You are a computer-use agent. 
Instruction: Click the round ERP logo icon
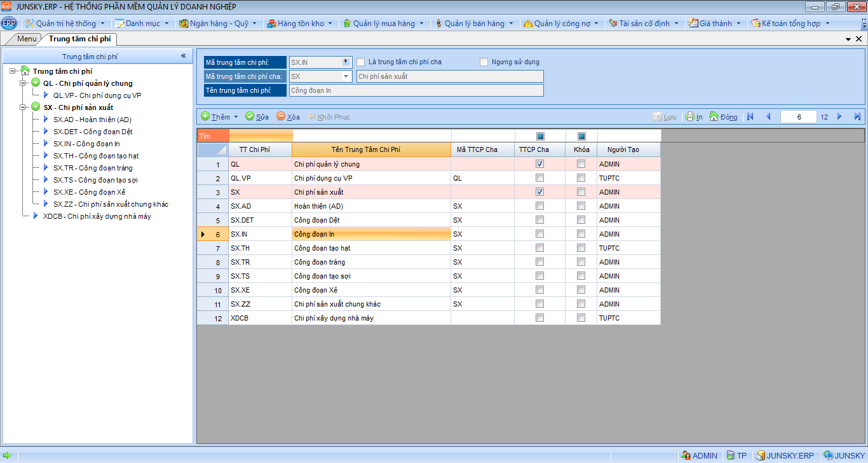pos(9,24)
